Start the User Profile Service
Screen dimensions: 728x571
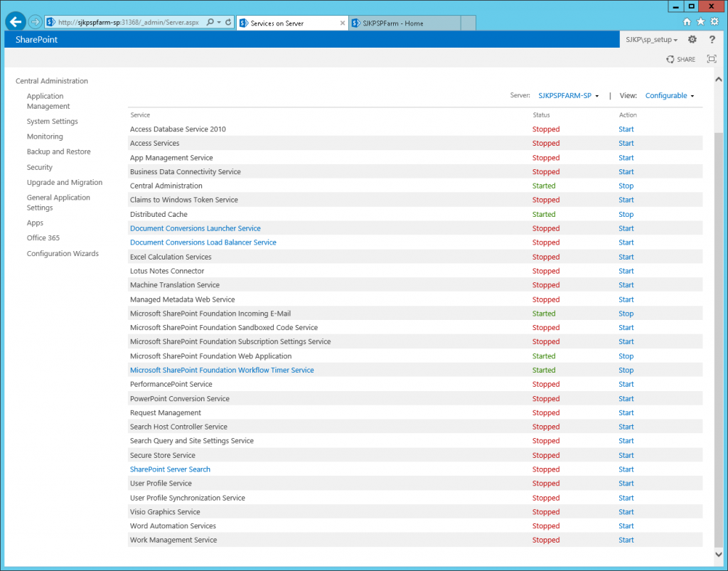pyautogui.click(x=626, y=484)
